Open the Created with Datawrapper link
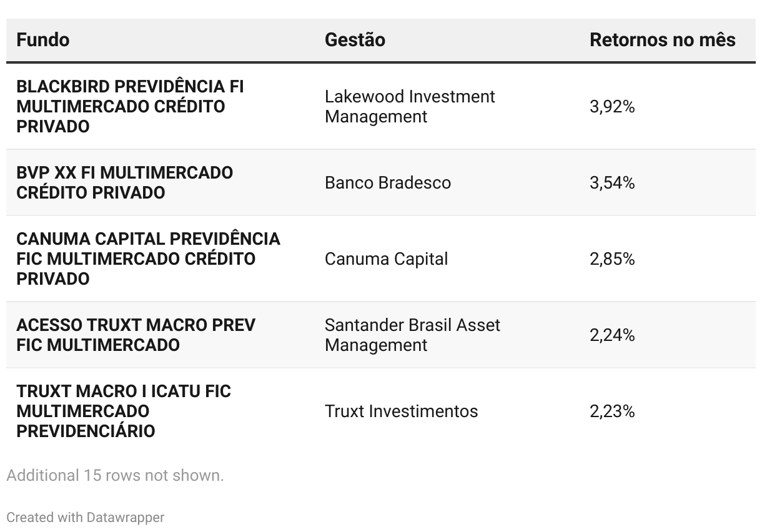Viewport: 762px width, 532px height. (x=86, y=517)
